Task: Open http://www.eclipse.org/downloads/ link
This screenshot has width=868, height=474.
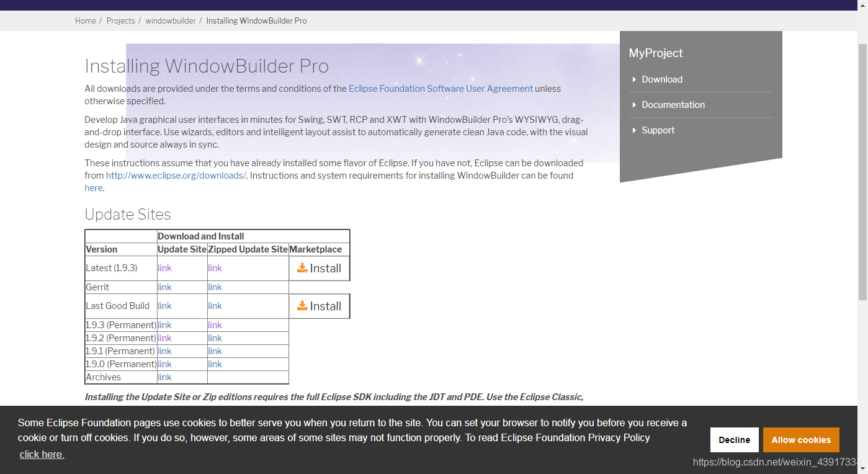Action: (176, 176)
